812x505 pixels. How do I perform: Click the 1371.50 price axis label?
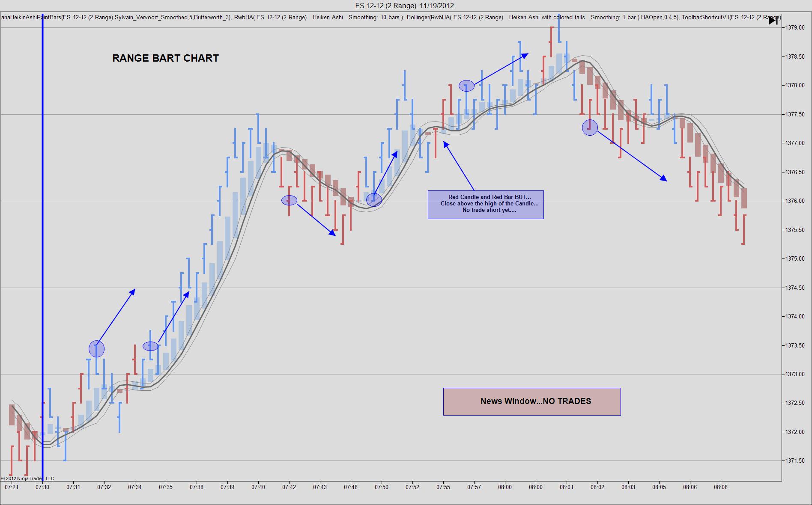pyautogui.click(x=794, y=460)
